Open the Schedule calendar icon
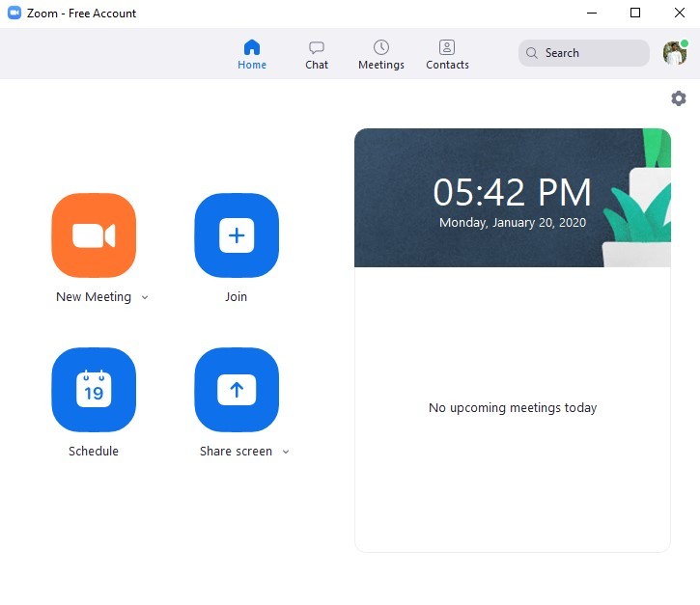 pyautogui.click(x=94, y=390)
